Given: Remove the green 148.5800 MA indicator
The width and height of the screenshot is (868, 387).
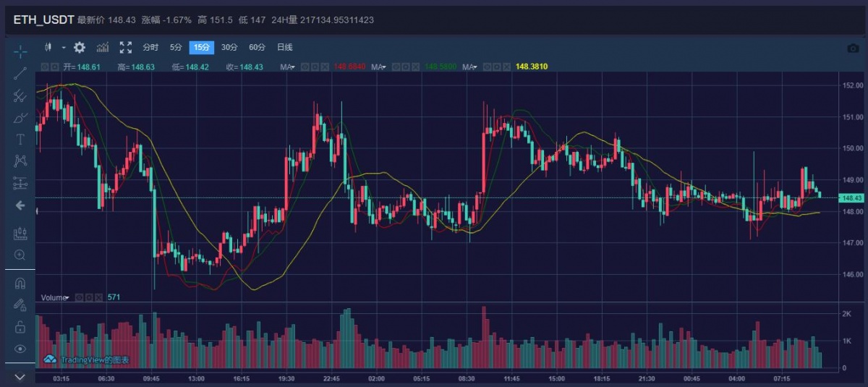Looking at the screenshot, I should (415, 67).
